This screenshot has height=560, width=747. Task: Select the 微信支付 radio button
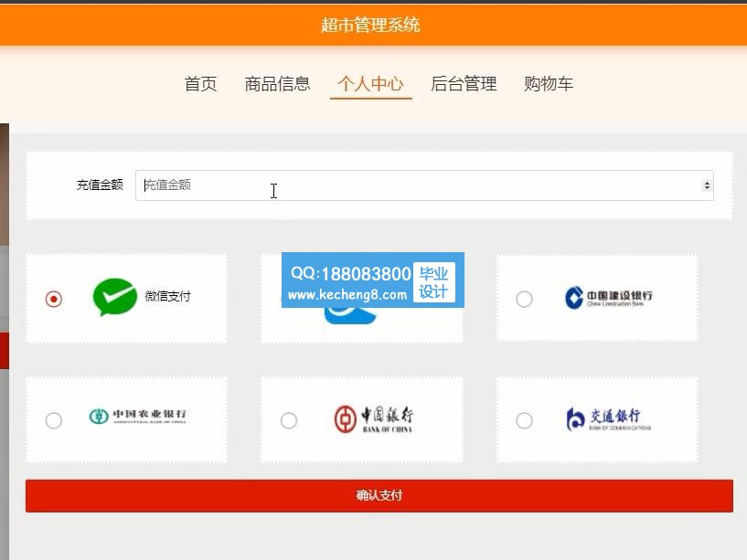[54, 299]
